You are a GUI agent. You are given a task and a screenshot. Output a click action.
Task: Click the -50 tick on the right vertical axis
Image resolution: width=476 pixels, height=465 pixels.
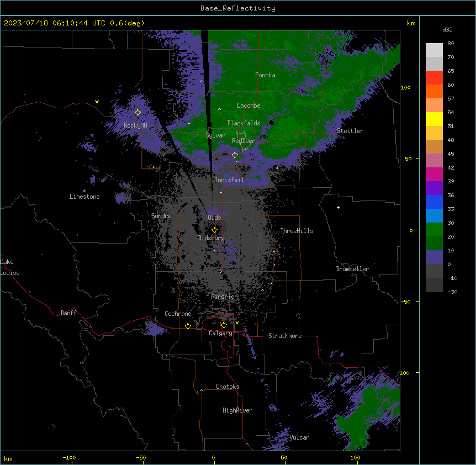click(x=405, y=302)
